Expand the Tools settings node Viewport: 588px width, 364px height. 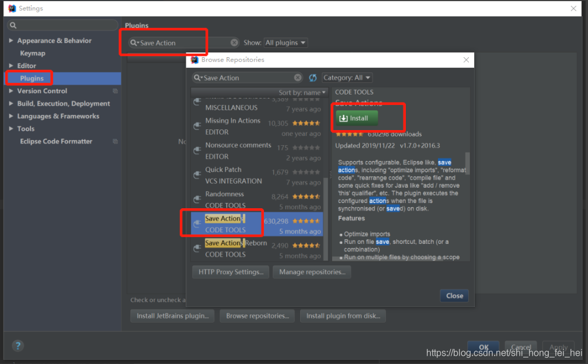pos(11,128)
